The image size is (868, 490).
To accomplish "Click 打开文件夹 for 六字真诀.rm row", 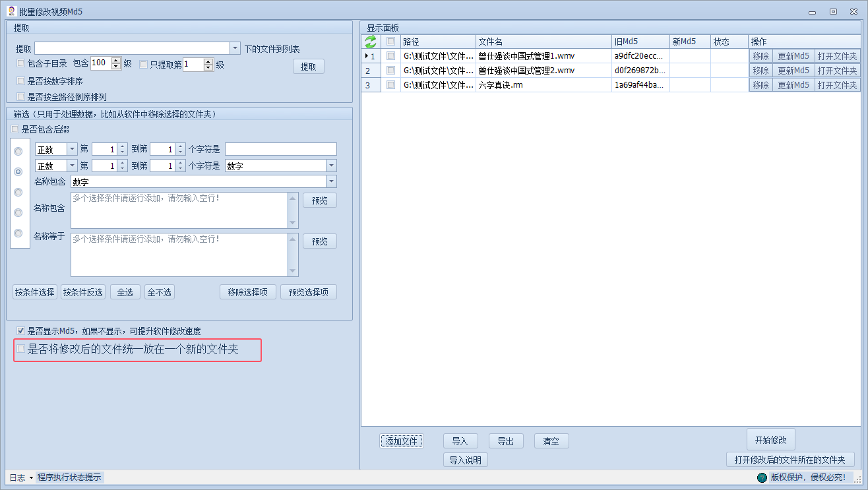I will 838,85.
